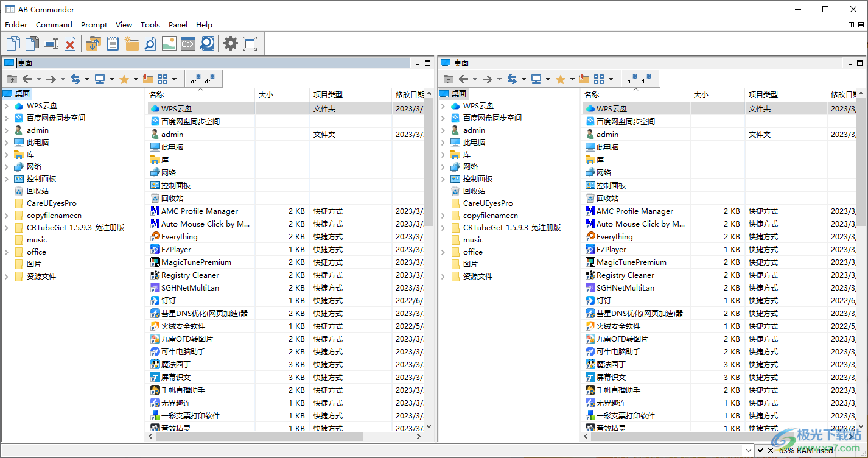
Task: Expand 此电脑 in left folder tree
Action: [7, 143]
